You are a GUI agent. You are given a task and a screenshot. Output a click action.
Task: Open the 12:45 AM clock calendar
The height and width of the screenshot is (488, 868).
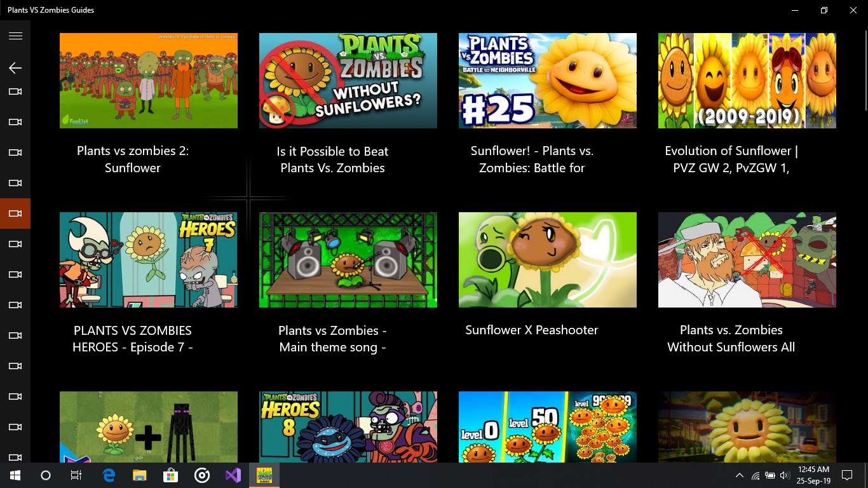click(x=813, y=475)
